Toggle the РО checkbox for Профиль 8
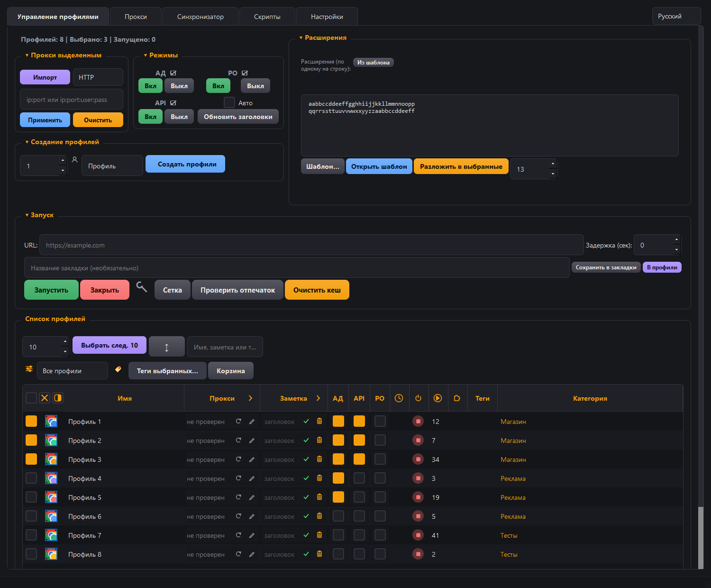 point(380,554)
